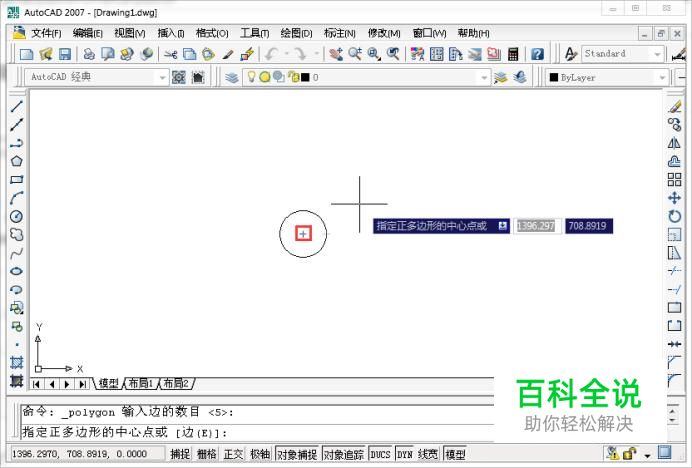
Task: Select the Array tool
Action: point(674,180)
